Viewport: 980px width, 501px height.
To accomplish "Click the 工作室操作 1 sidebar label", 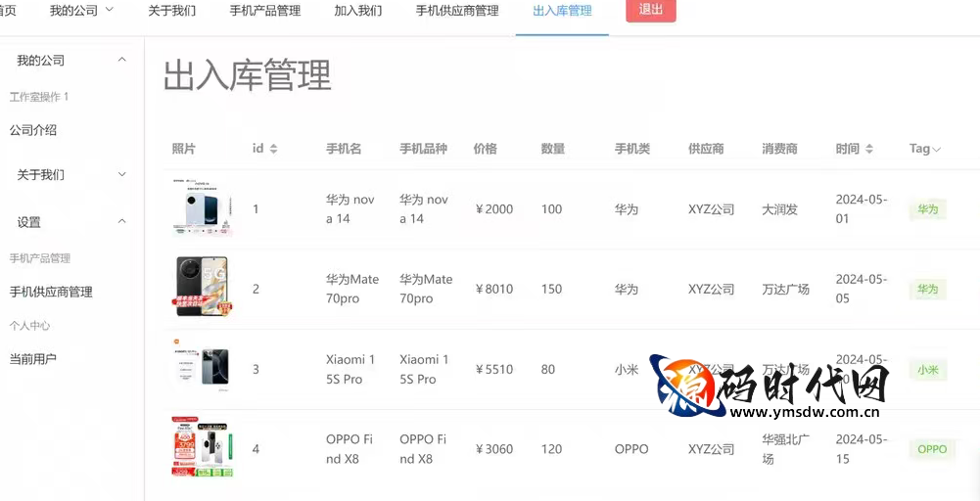I will (39, 97).
